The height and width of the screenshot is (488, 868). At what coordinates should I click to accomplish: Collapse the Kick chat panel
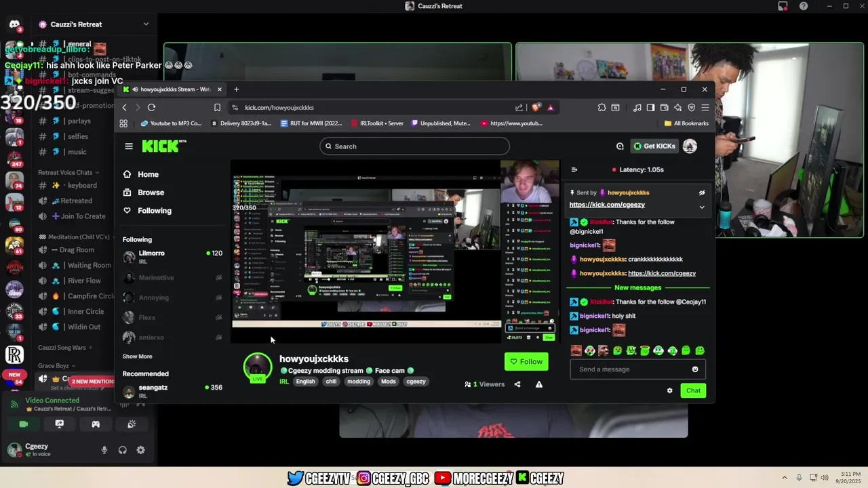tap(574, 170)
